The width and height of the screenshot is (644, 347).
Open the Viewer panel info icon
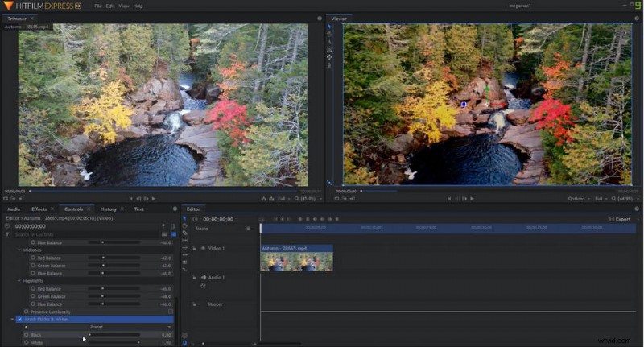tap(637, 19)
